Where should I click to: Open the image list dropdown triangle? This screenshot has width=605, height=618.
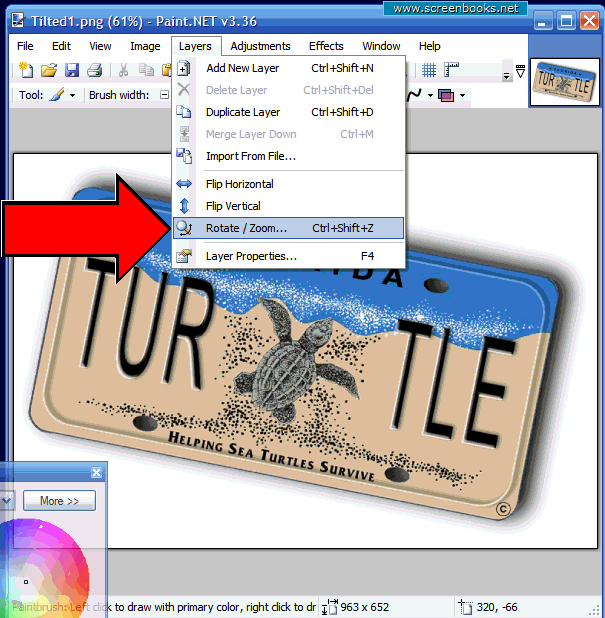(520, 71)
